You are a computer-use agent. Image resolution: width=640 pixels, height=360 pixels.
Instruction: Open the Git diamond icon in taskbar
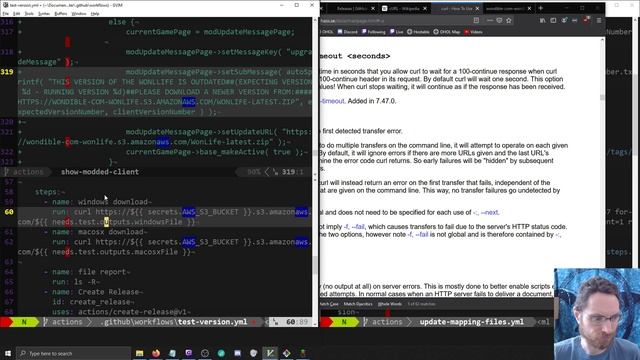[287, 353]
